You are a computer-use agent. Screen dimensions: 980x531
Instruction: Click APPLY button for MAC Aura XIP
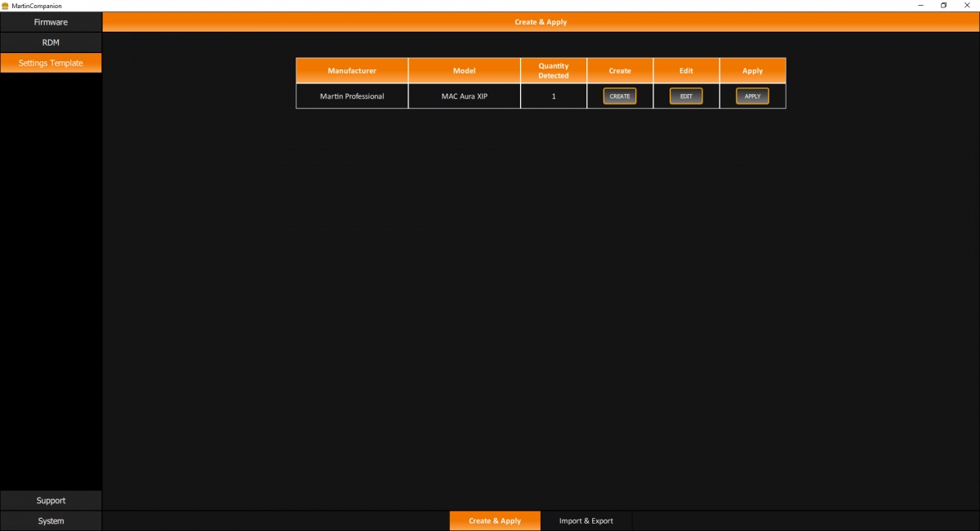click(752, 96)
